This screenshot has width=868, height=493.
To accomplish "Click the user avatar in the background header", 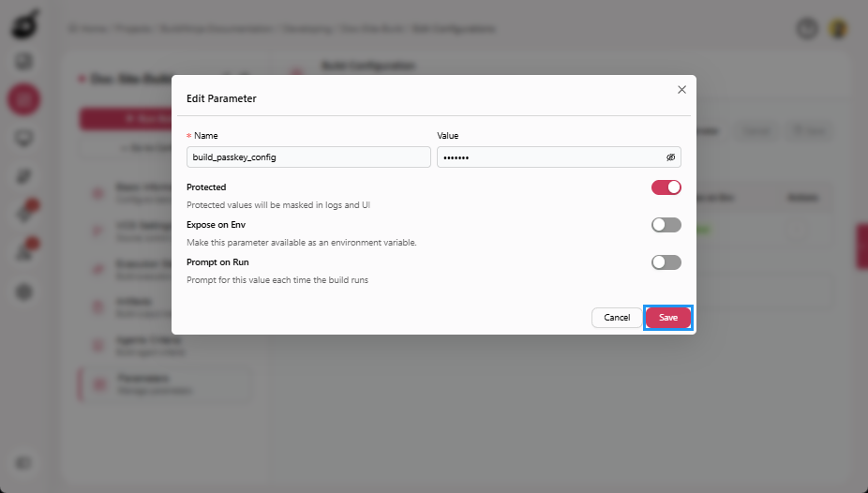I will tap(838, 29).
